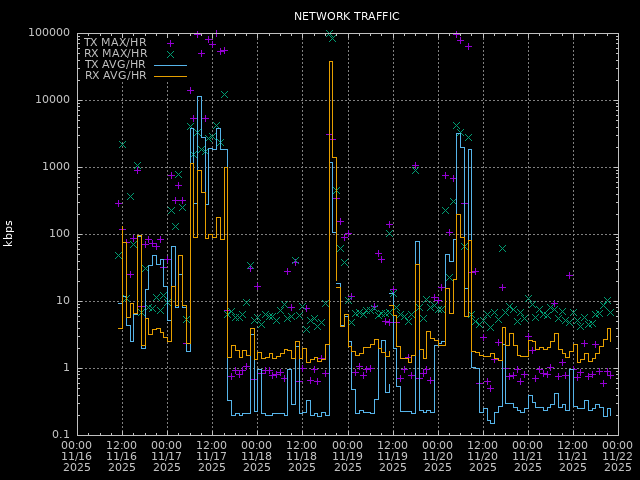The height and width of the screenshot is (480, 640).
Task: Click the 00:00 11/19 x-axis tick label
Action: click(347, 456)
